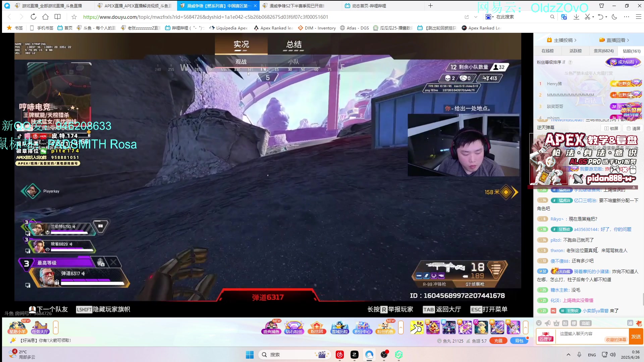Expand the address bar history chevron

[476, 17]
